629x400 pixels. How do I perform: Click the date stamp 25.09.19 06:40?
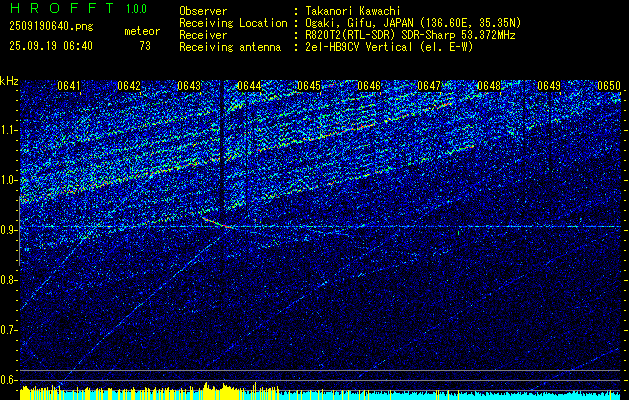pyautogui.click(x=51, y=46)
